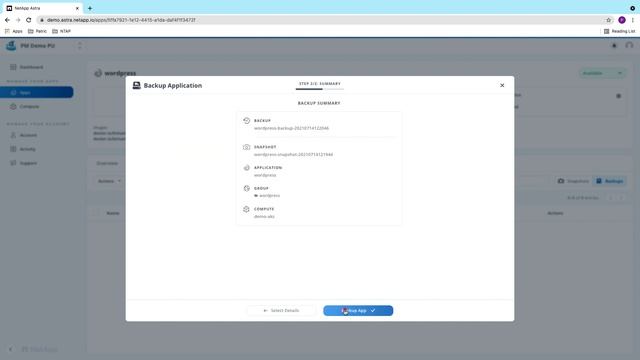Open Compute in the sidebar
640x360 pixels.
click(x=29, y=107)
